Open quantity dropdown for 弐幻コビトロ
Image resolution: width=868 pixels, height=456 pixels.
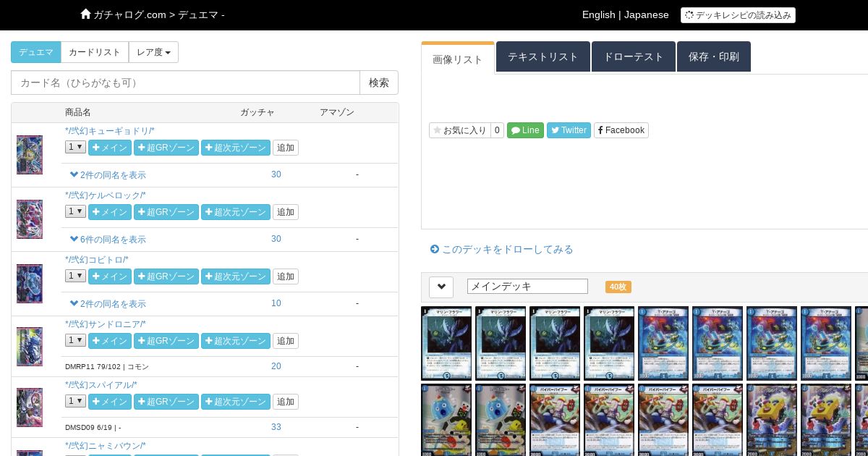[x=75, y=276]
